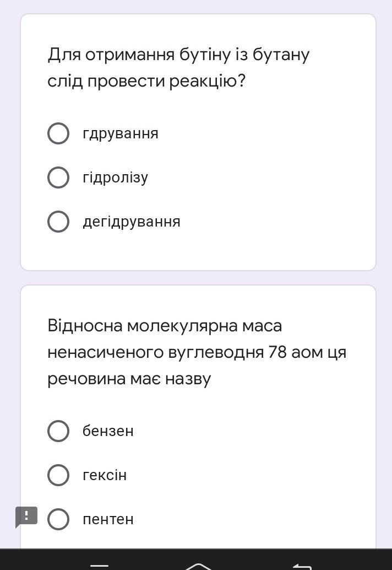Click the question text about молекулярна маса
This screenshot has width=392, height=570.
197,352
